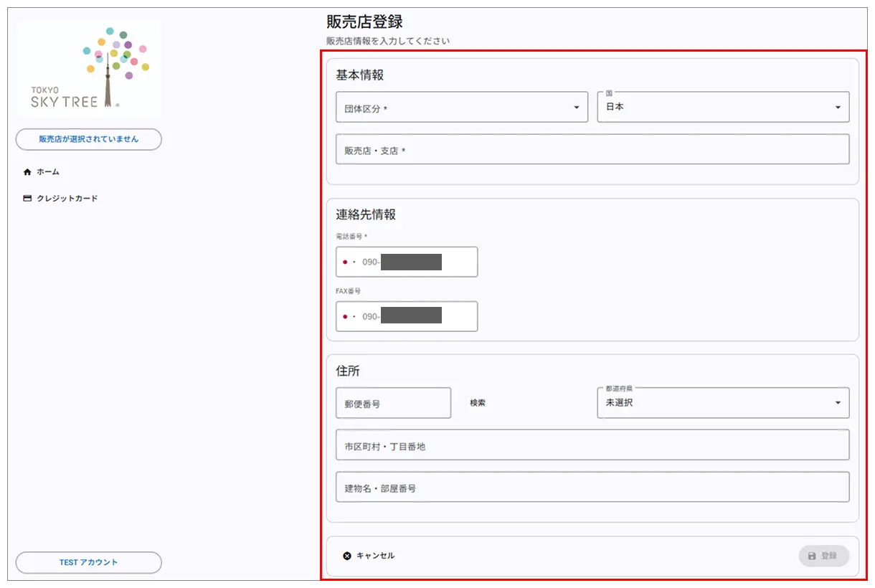This screenshot has height=588, width=875.
Task: Go to ホーム menu item
Action: click(x=48, y=172)
